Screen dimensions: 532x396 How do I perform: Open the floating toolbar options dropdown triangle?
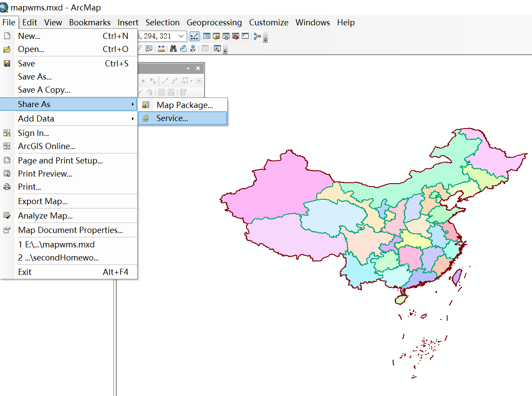(x=188, y=69)
